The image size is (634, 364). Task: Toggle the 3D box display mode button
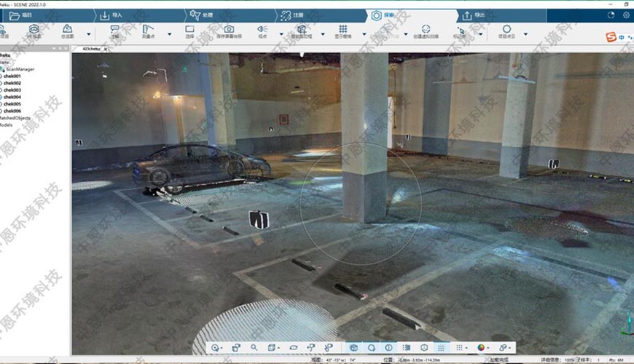pyautogui.click(x=353, y=347)
